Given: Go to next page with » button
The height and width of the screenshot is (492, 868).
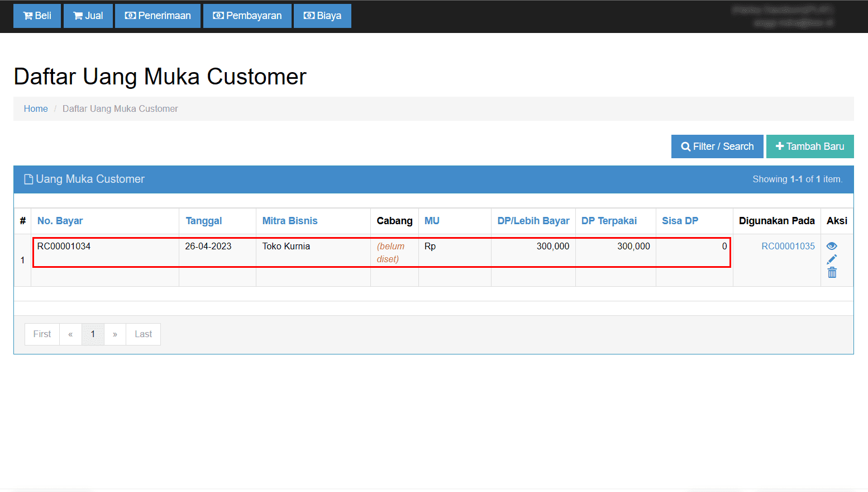Looking at the screenshot, I should 115,334.
